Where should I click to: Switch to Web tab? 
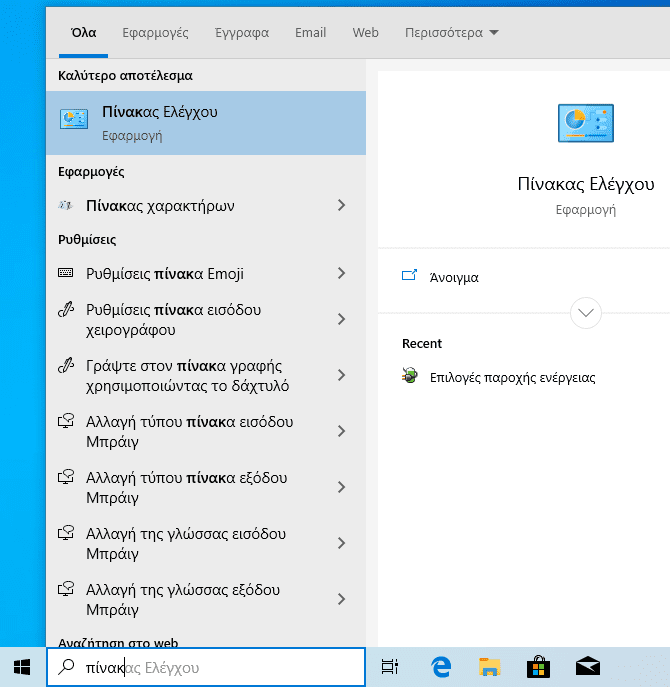coord(365,33)
